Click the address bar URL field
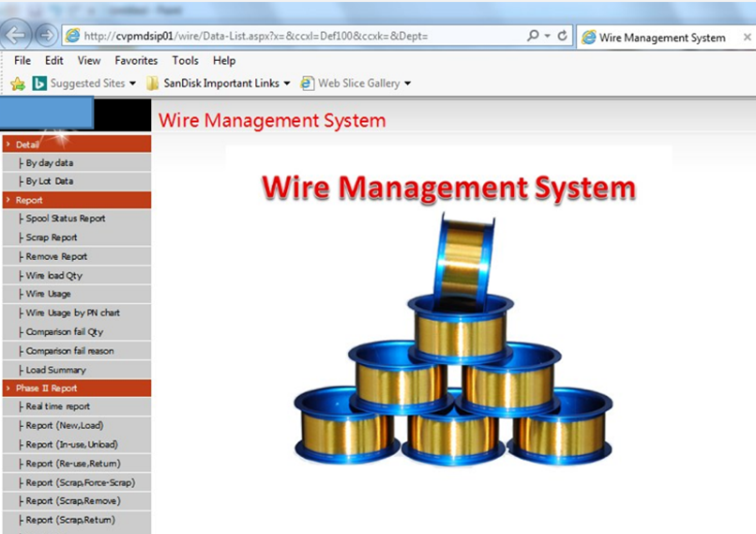756x534 pixels. click(291, 37)
